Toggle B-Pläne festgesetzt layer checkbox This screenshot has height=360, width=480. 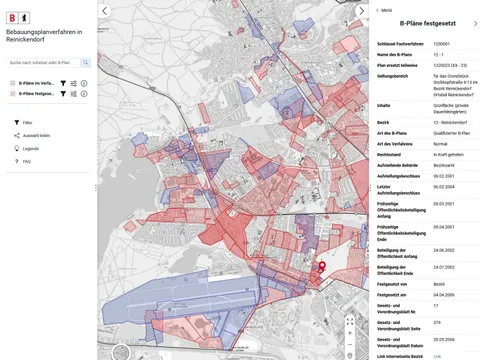[x=13, y=94]
